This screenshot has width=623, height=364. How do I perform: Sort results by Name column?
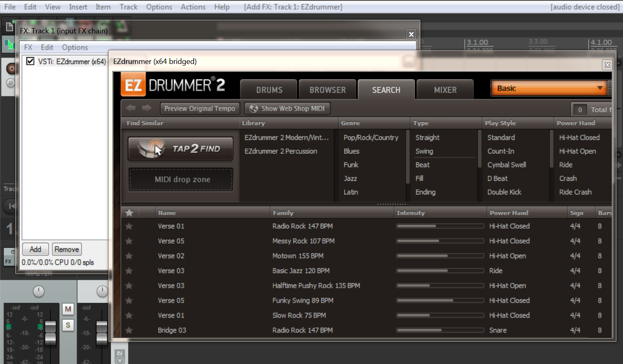[212, 213]
